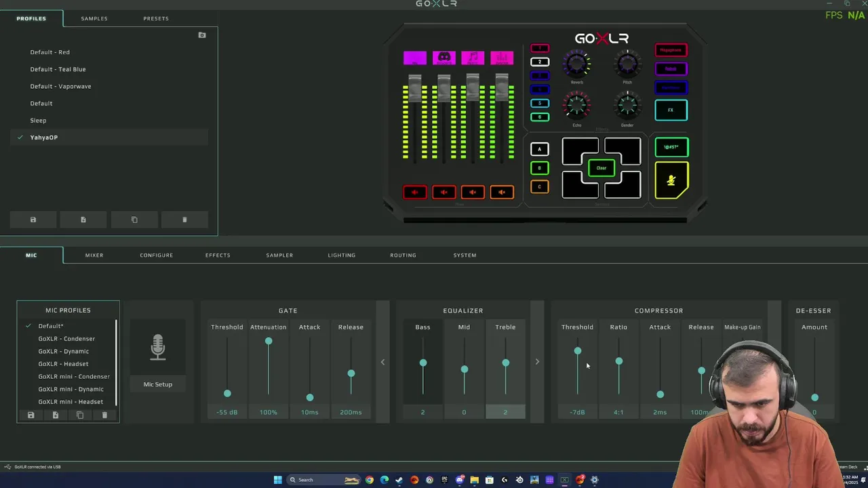The height and width of the screenshot is (488, 868).
Task: Delete the selected main profile
Action: point(184,220)
